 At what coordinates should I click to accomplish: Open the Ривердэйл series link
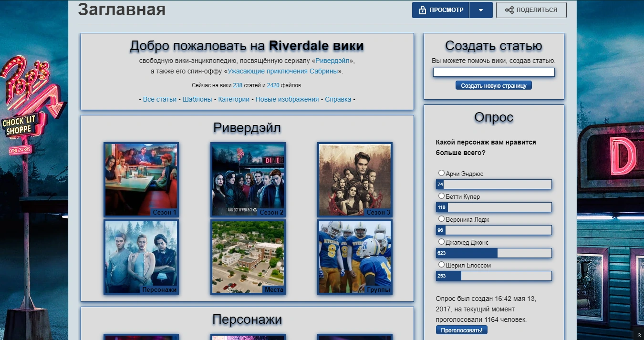(x=332, y=61)
